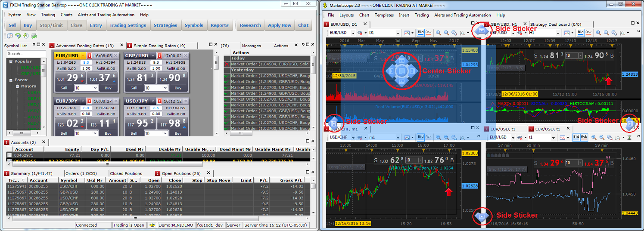Toggle Ask price on EUR/USD D1 chart

click(x=428, y=33)
